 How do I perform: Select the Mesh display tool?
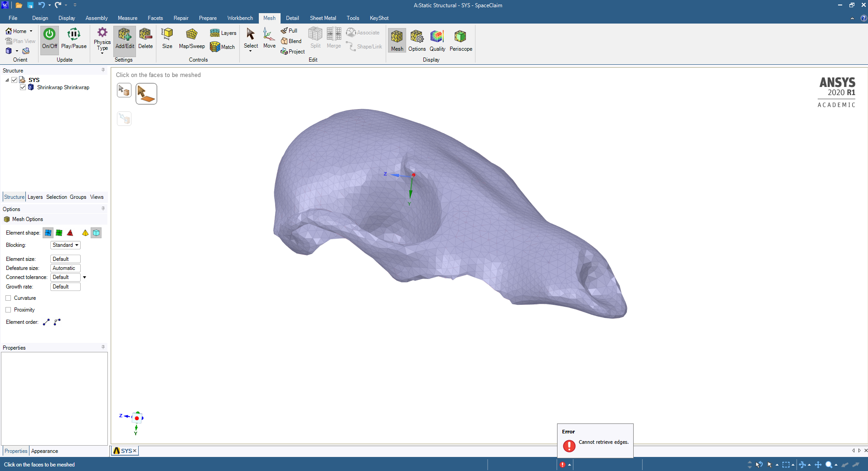point(397,39)
